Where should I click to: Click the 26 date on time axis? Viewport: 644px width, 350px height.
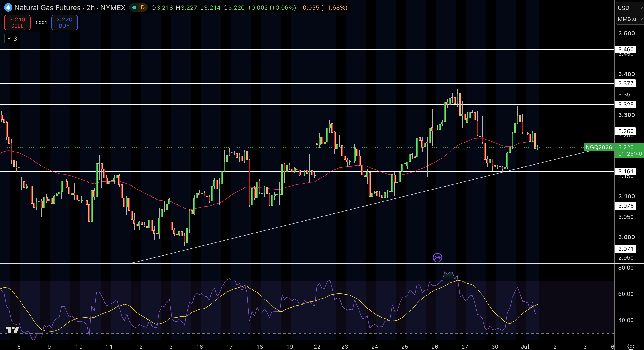click(x=435, y=347)
